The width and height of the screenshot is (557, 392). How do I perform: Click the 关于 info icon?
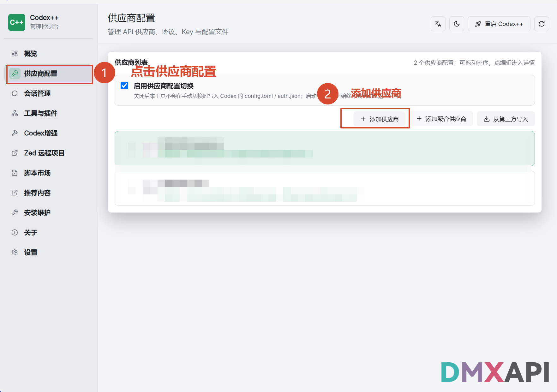pyautogui.click(x=15, y=233)
